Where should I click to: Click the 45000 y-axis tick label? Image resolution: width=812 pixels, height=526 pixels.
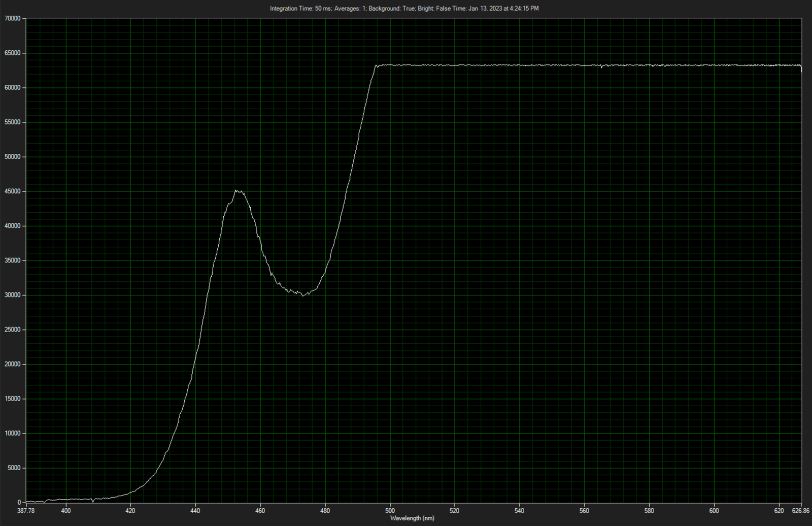click(x=12, y=191)
